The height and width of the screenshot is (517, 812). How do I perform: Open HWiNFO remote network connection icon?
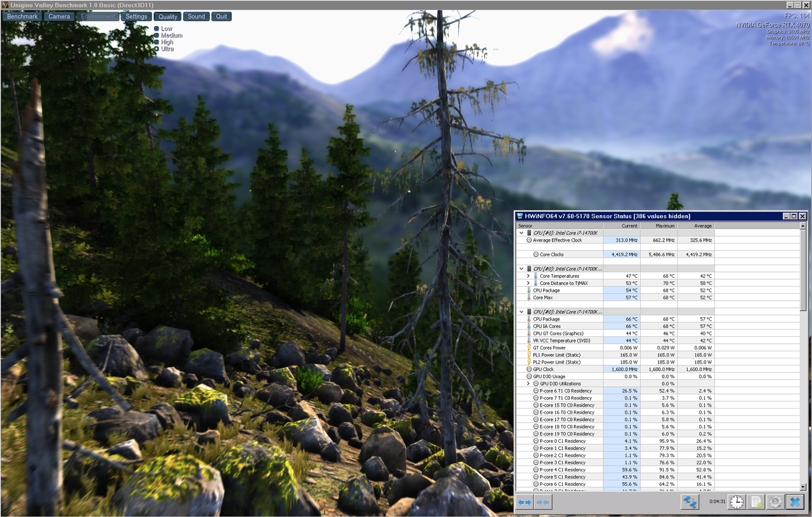(x=690, y=502)
